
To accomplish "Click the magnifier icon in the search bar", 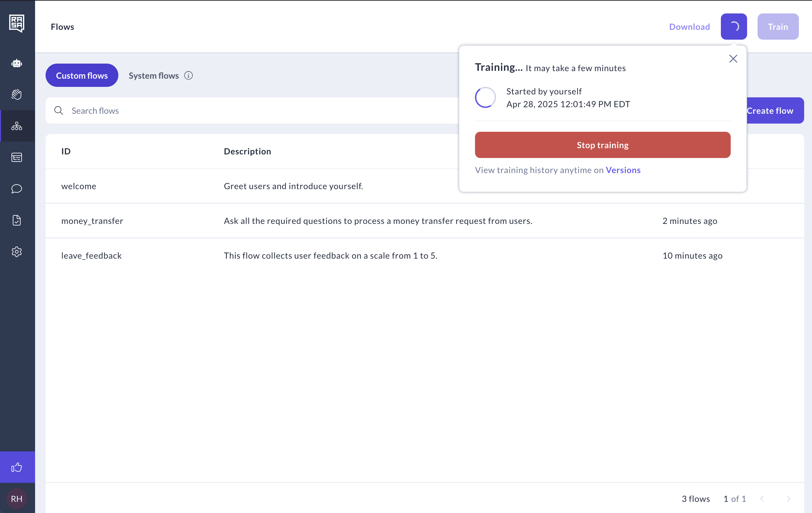I will pos(59,110).
